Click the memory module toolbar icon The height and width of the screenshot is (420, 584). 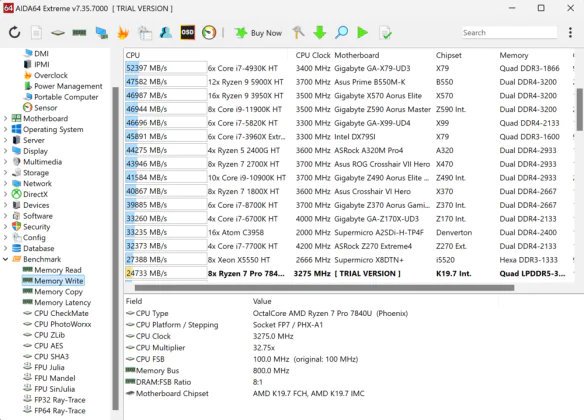(79, 33)
